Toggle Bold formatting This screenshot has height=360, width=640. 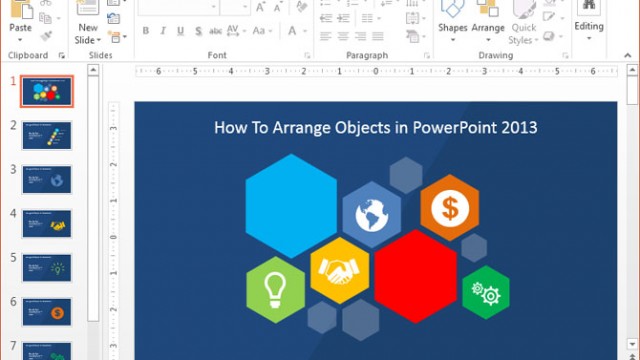pyautogui.click(x=146, y=31)
